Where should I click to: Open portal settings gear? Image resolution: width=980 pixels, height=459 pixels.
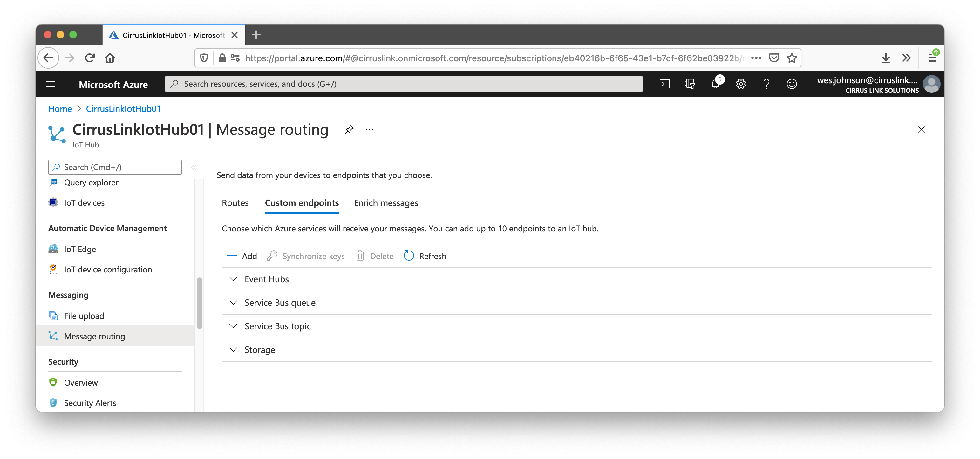pyautogui.click(x=741, y=84)
